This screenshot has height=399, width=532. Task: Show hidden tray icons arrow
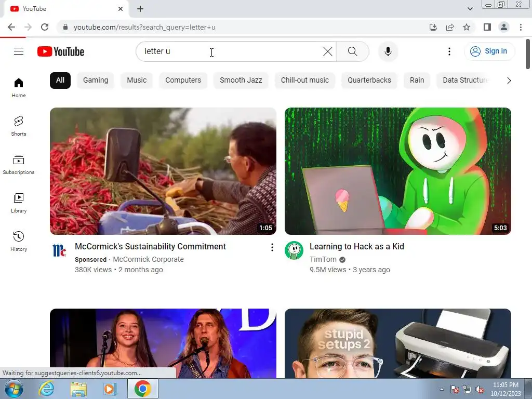tap(442, 389)
